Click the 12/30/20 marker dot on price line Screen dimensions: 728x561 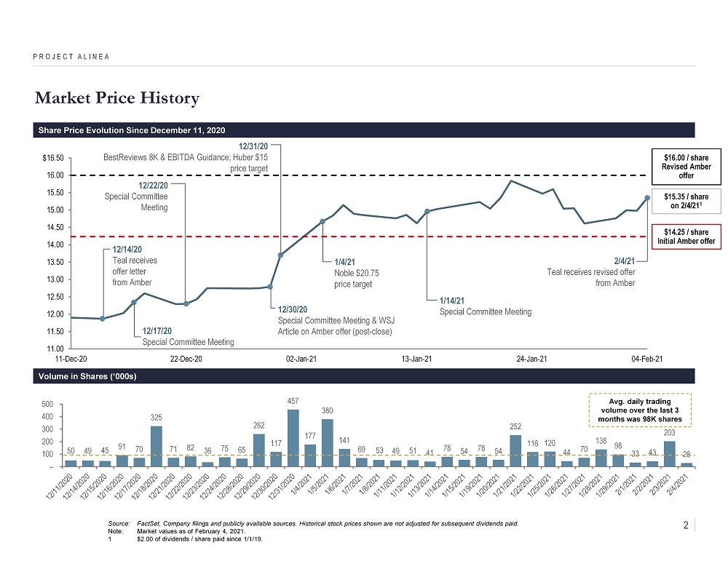click(270, 287)
